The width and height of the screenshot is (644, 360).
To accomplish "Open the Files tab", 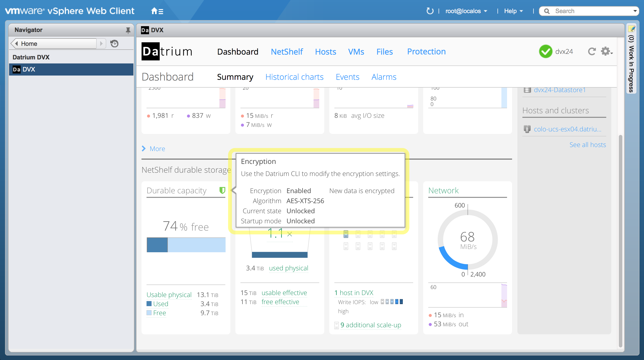I will pos(384,52).
